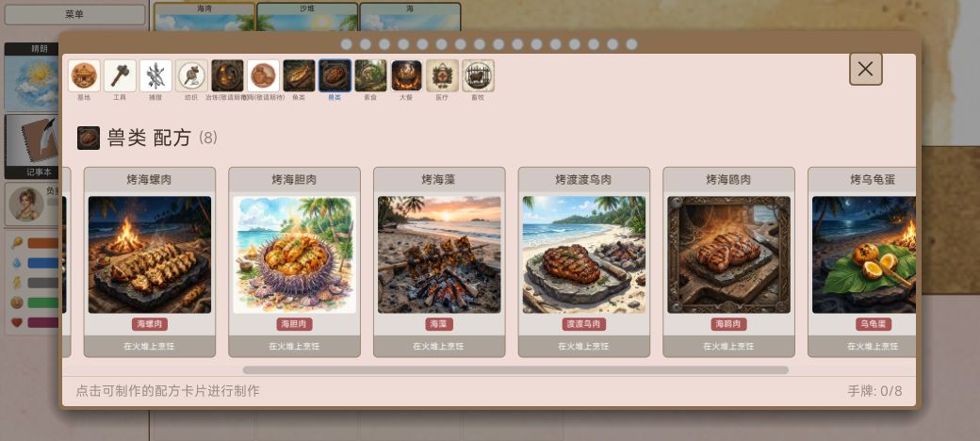Switch to the 沙堆 location tab
The width and height of the screenshot is (980, 441).
[x=307, y=17]
